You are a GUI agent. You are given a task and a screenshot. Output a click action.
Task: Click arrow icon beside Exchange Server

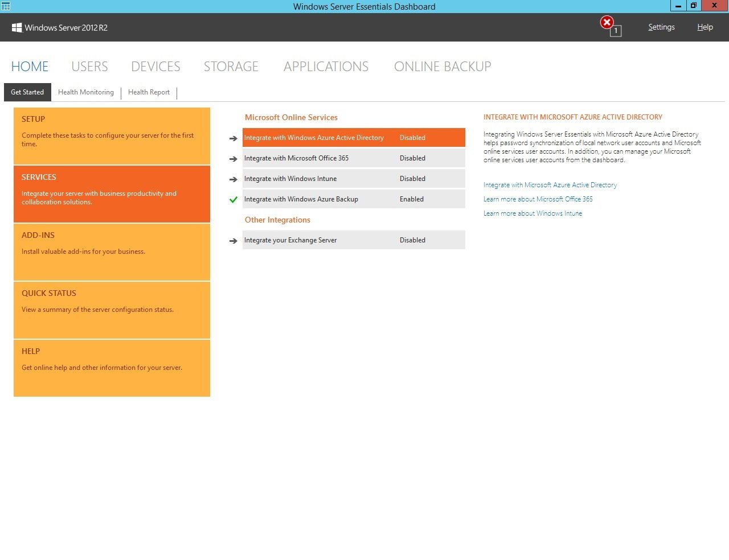pyautogui.click(x=233, y=241)
